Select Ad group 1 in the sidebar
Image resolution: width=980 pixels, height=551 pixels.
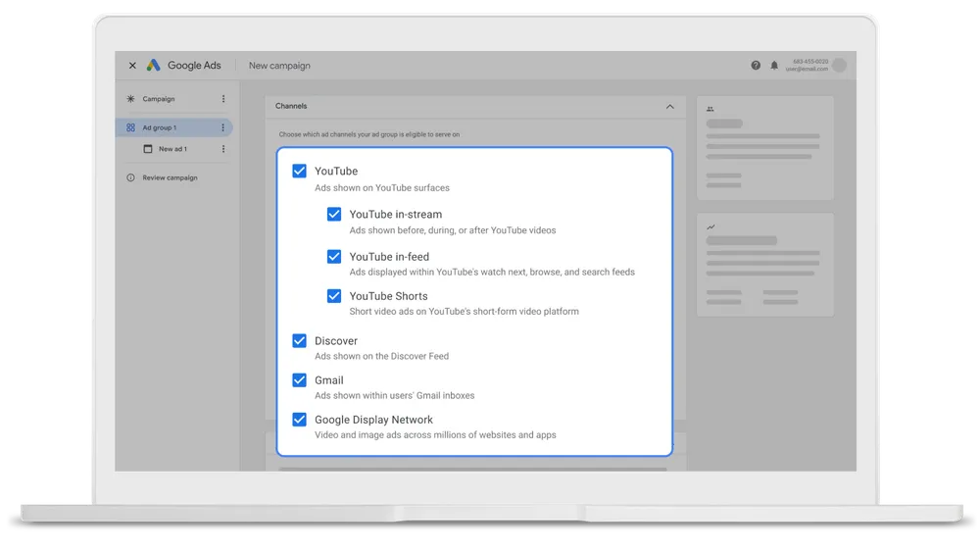(x=159, y=127)
